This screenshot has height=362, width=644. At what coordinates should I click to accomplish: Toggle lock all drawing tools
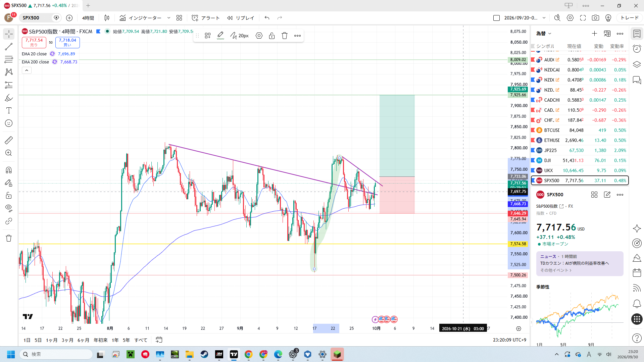(x=9, y=195)
